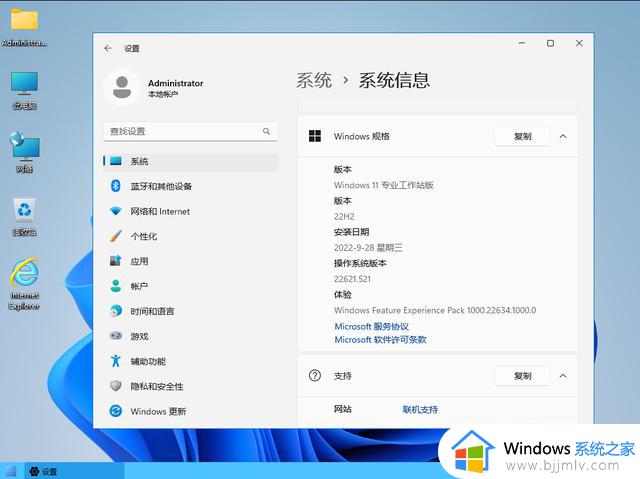Select the 2022-9-28 星期三 install date
The height and width of the screenshot is (479, 640).
coord(368,247)
